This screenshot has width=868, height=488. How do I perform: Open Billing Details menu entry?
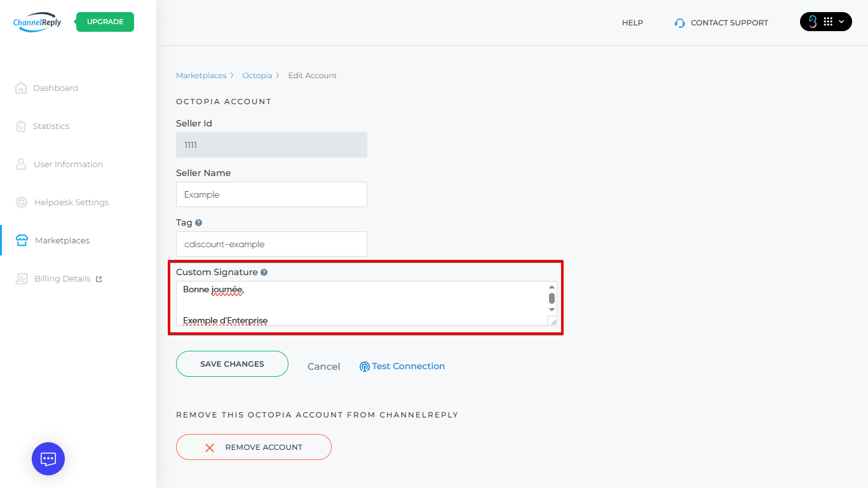coord(62,278)
